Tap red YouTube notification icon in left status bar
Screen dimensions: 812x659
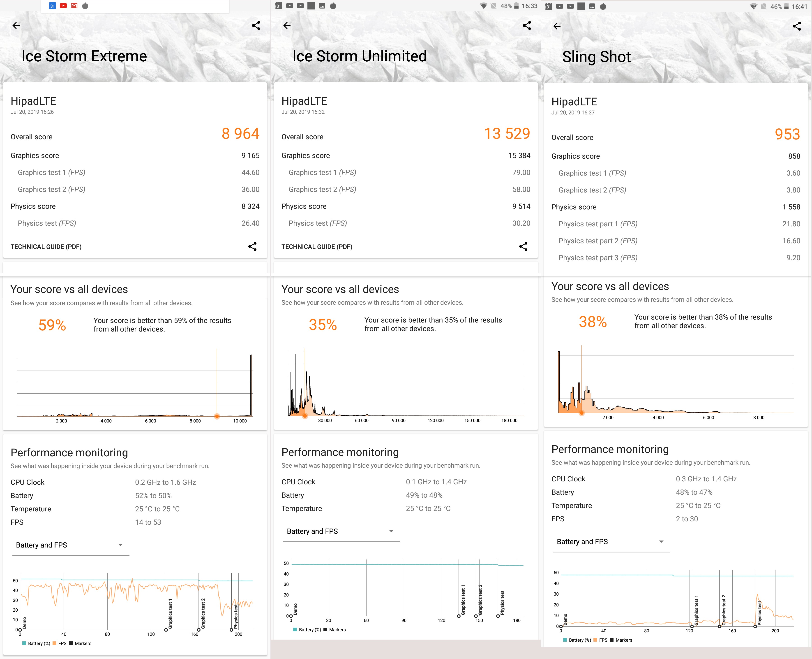click(x=63, y=6)
